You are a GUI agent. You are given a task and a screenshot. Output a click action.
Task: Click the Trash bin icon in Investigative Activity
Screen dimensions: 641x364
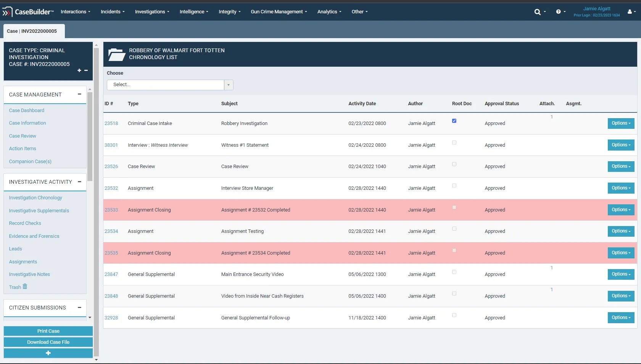[25, 286]
